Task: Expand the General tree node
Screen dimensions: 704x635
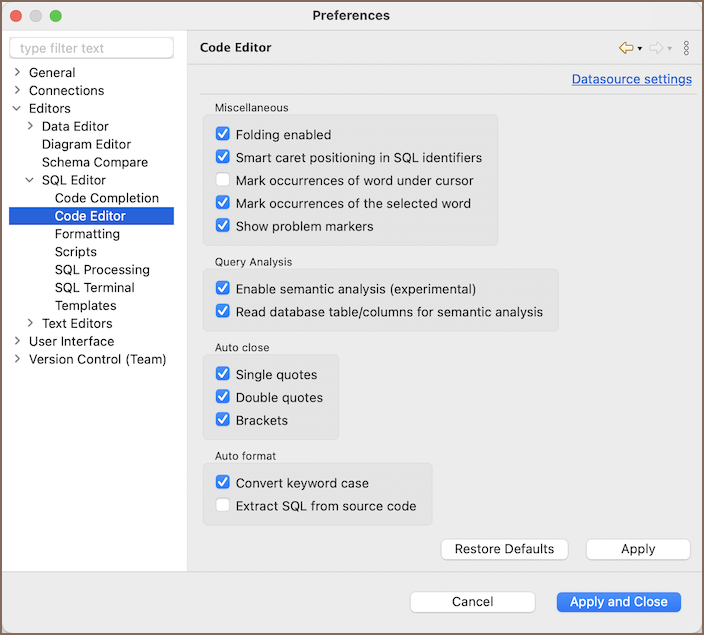Action: coord(17,73)
